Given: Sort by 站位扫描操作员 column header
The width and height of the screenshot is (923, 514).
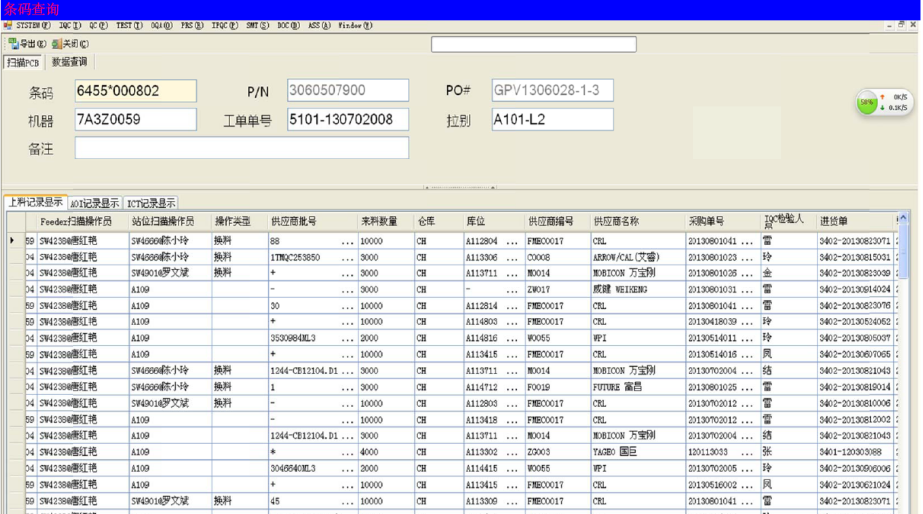Looking at the screenshot, I should point(170,221).
